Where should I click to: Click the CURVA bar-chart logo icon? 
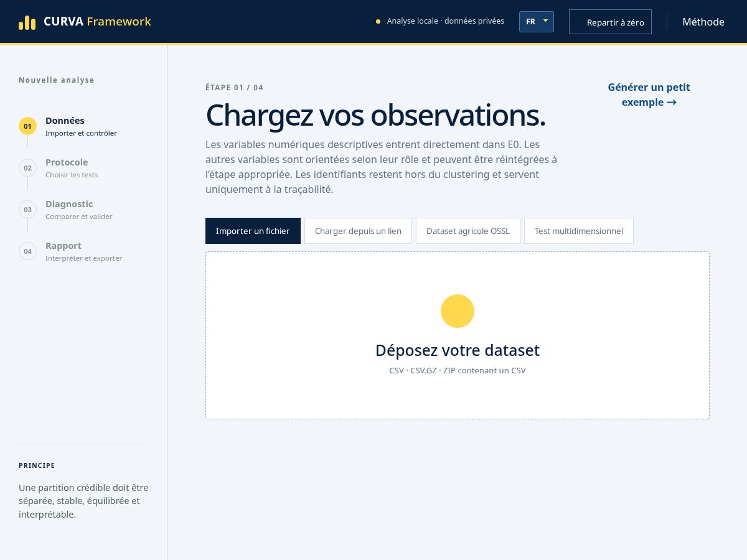pyautogui.click(x=27, y=22)
